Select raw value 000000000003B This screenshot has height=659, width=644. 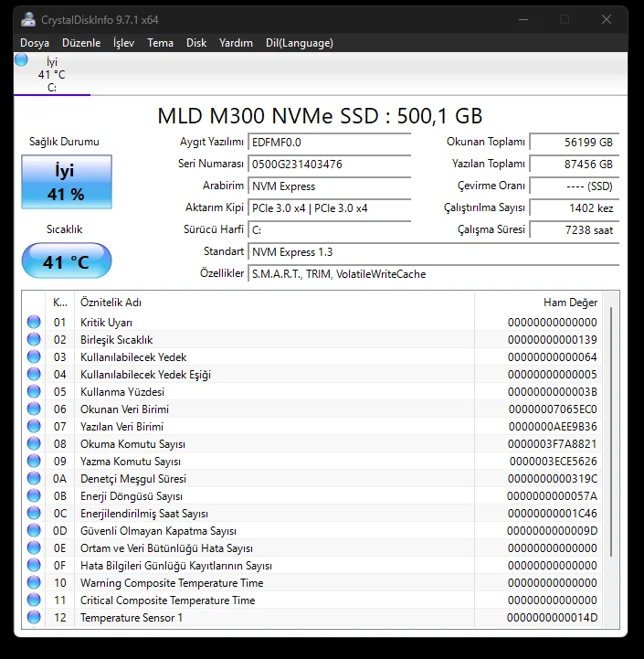point(552,392)
